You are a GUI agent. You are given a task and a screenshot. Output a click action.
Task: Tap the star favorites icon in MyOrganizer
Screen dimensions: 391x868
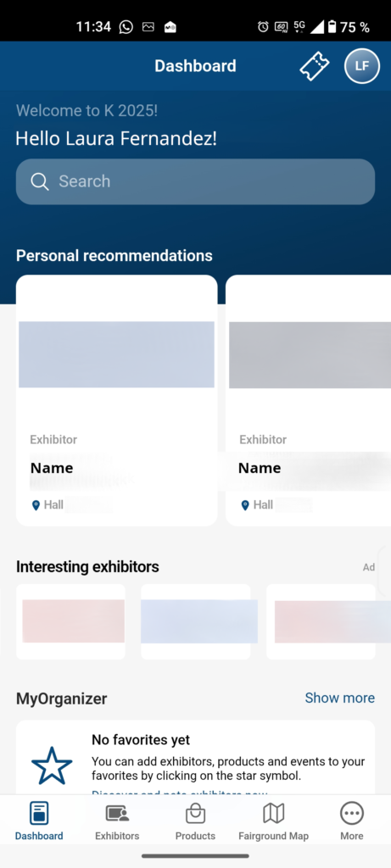point(52,765)
